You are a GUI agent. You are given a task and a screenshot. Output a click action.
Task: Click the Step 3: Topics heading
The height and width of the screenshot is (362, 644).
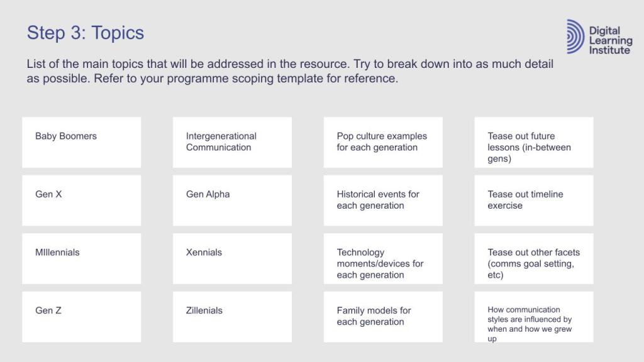click(x=86, y=33)
